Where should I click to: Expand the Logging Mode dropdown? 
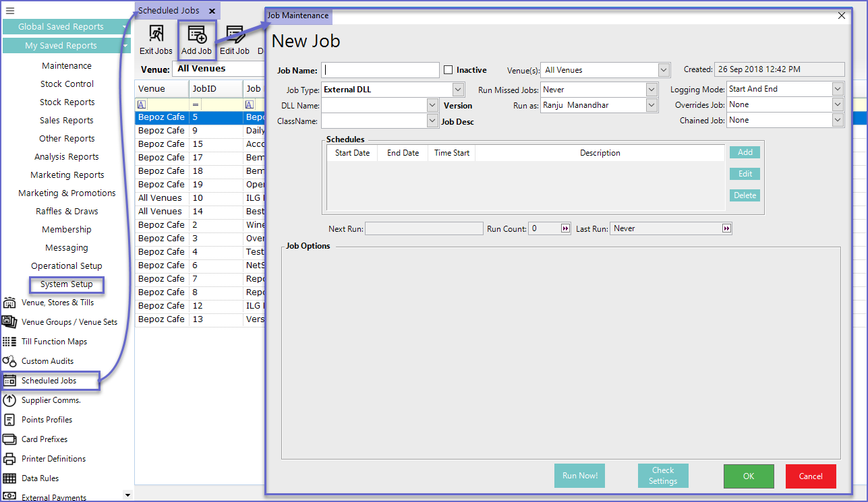click(x=838, y=89)
